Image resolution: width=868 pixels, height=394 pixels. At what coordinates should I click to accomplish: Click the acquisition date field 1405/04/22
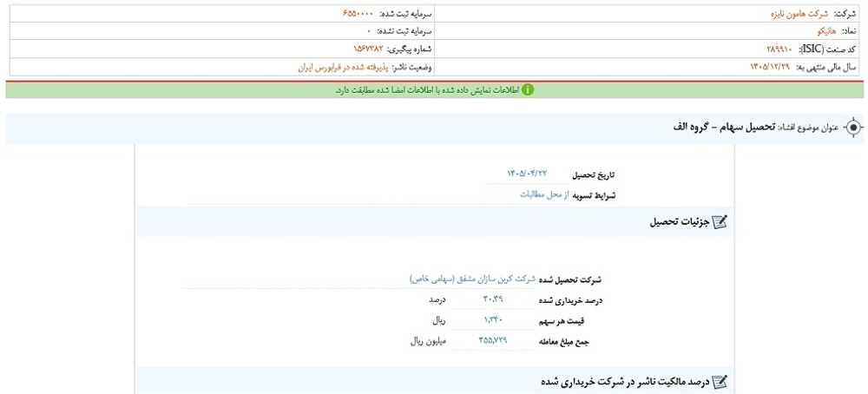[527, 174]
